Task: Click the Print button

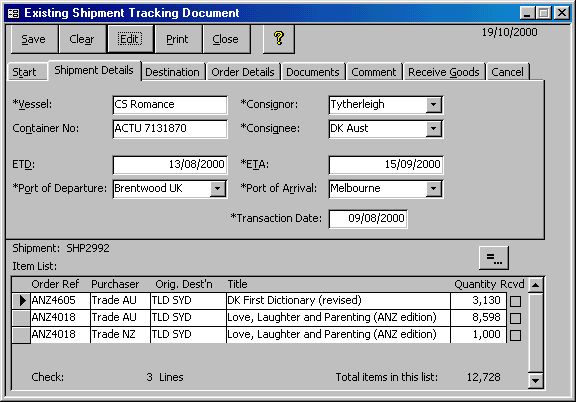Action: point(178,39)
